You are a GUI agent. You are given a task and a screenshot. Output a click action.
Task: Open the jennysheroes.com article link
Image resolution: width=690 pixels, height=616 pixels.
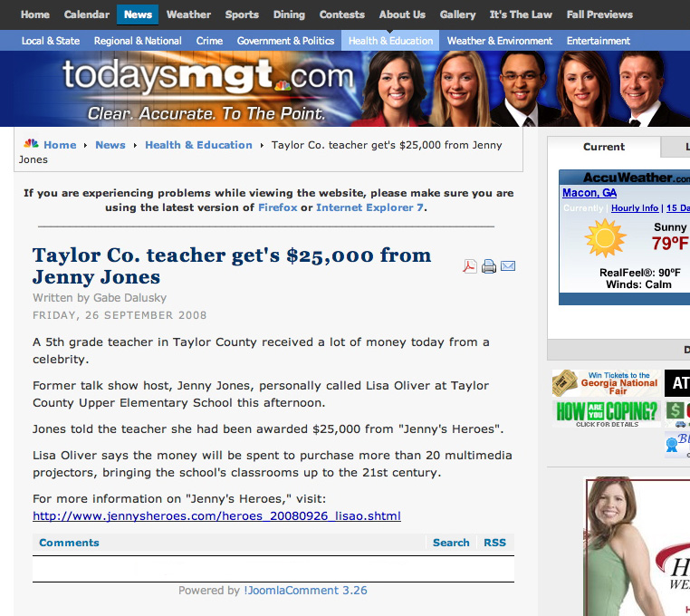(216, 515)
